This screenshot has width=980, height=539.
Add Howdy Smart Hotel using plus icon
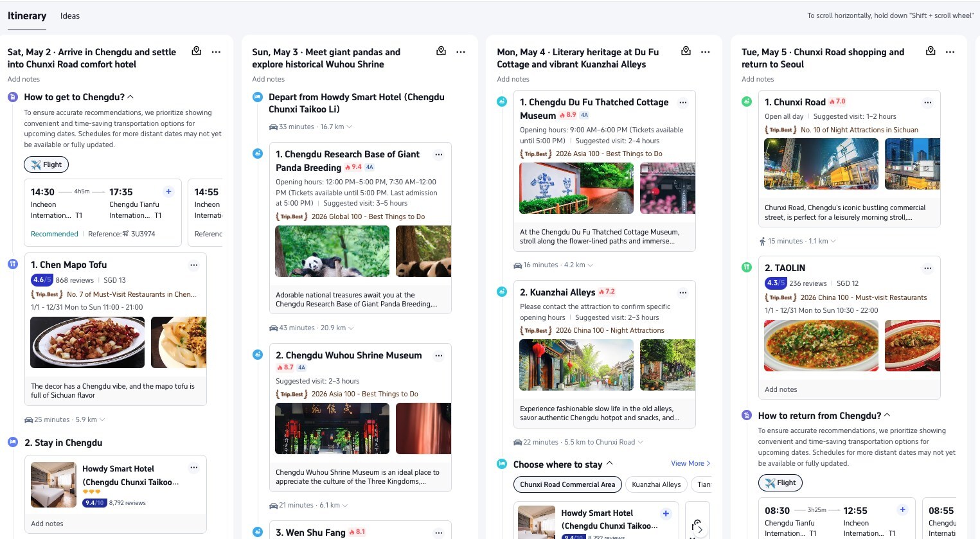666,513
